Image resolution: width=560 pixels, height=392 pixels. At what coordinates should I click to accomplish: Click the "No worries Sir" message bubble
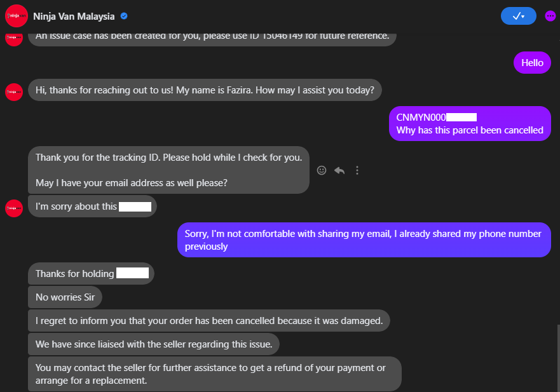pyautogui.click(x=65, y=297)
